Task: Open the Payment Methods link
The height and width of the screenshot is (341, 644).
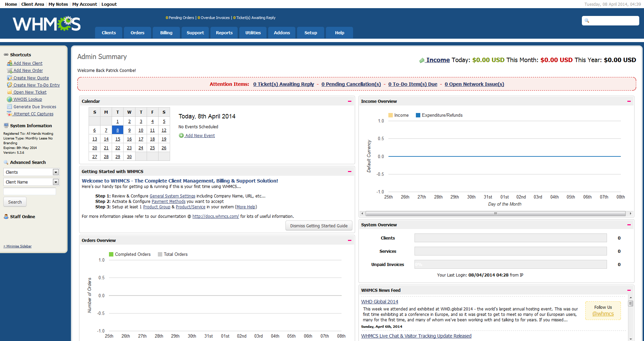Action: pyautogui.click(x=168, y=202)
